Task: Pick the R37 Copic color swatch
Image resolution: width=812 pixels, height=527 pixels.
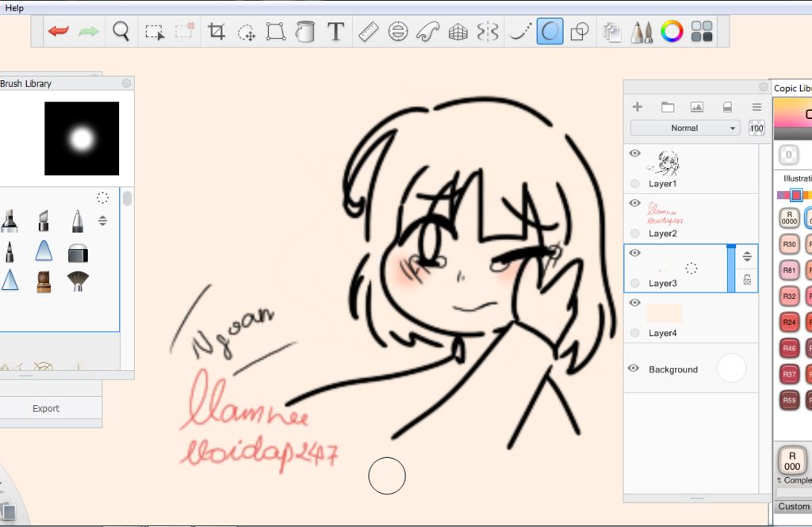Action: [x=789, y=374]
